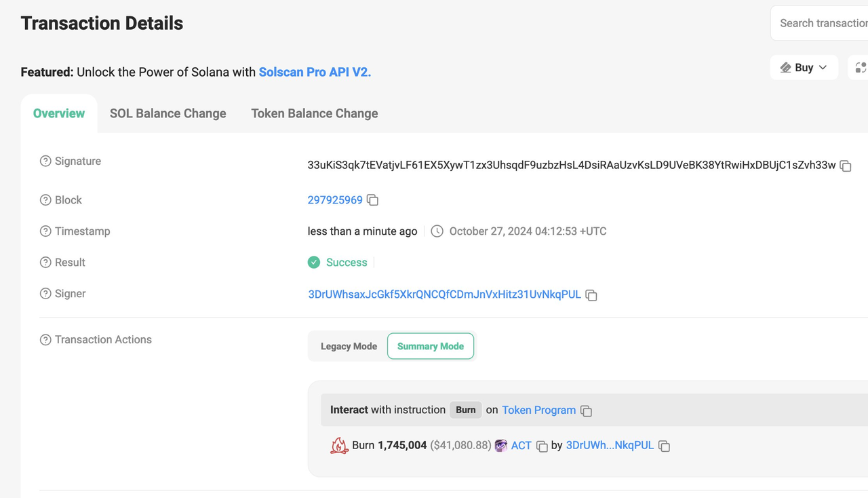Click the Search transactions input field

(x=823, y=23)
